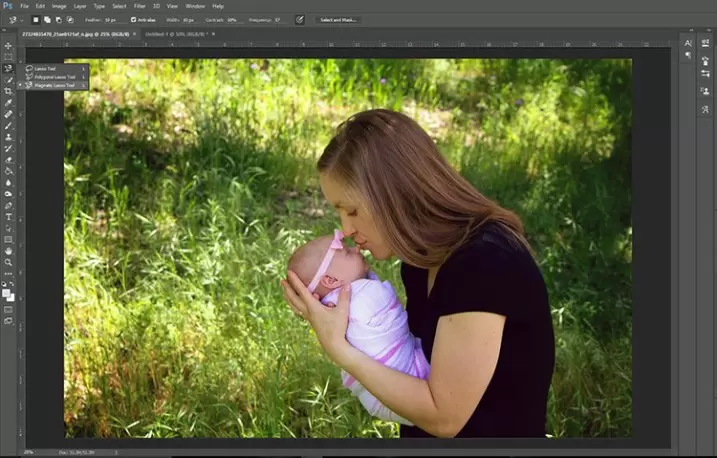The height and width of the screenshot is (458, 717).
Task: Select the Zoom tool
Action: point(8,262)
